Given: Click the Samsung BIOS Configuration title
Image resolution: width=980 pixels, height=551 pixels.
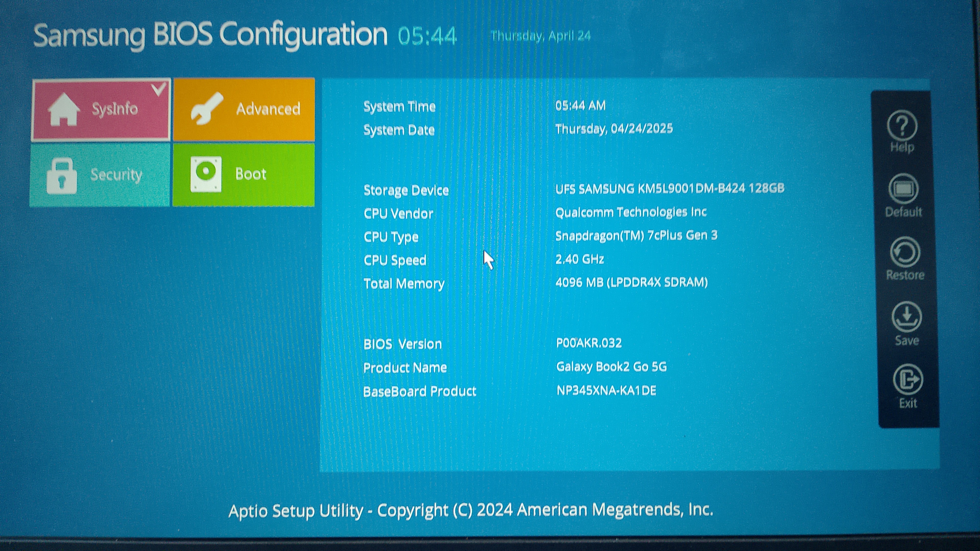Looking at the screenshot, I should pos(210,35).
